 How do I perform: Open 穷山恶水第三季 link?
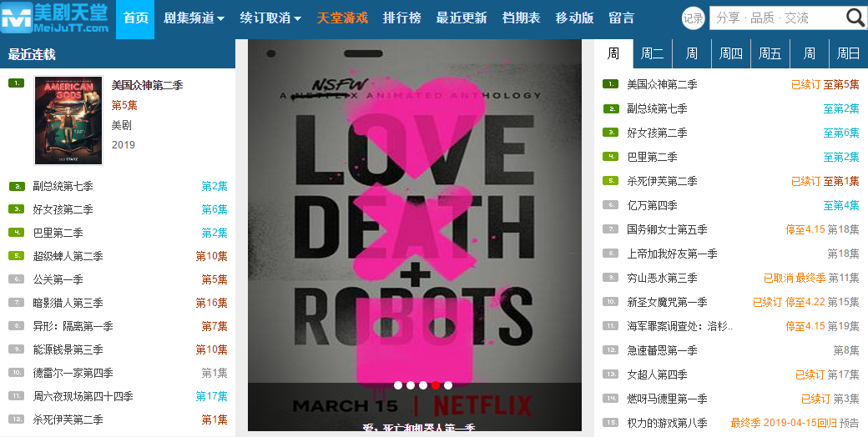[662, 278]
